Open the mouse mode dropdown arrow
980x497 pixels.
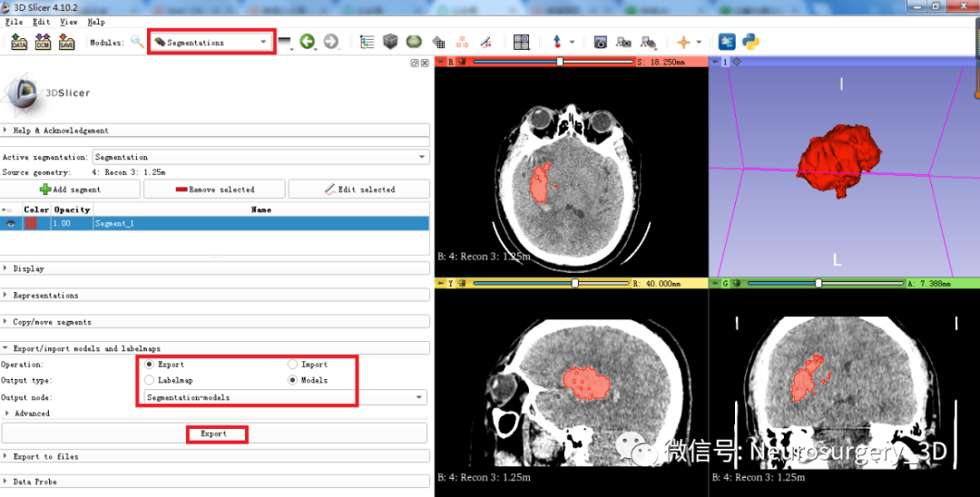[x=572, y=43]
